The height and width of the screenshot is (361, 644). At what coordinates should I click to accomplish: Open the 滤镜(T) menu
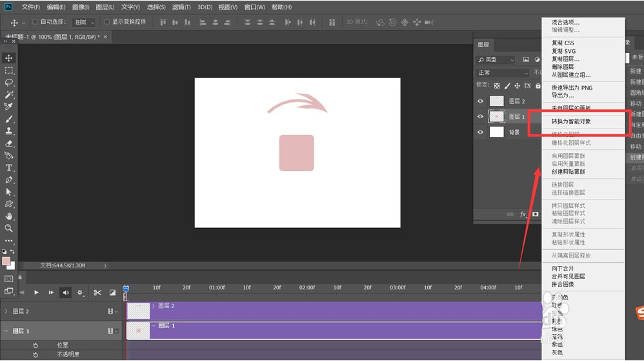pos(180,7)
